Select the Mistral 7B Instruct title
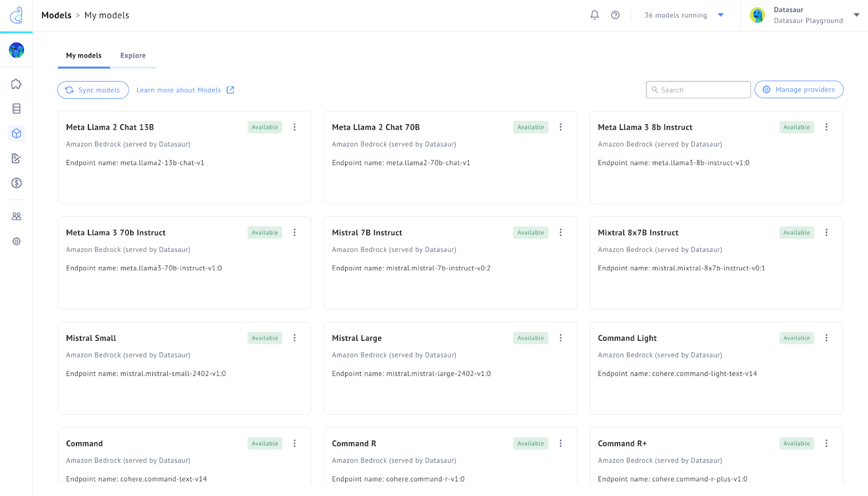This screenshot has width=868, height=496. pos(367,232)
